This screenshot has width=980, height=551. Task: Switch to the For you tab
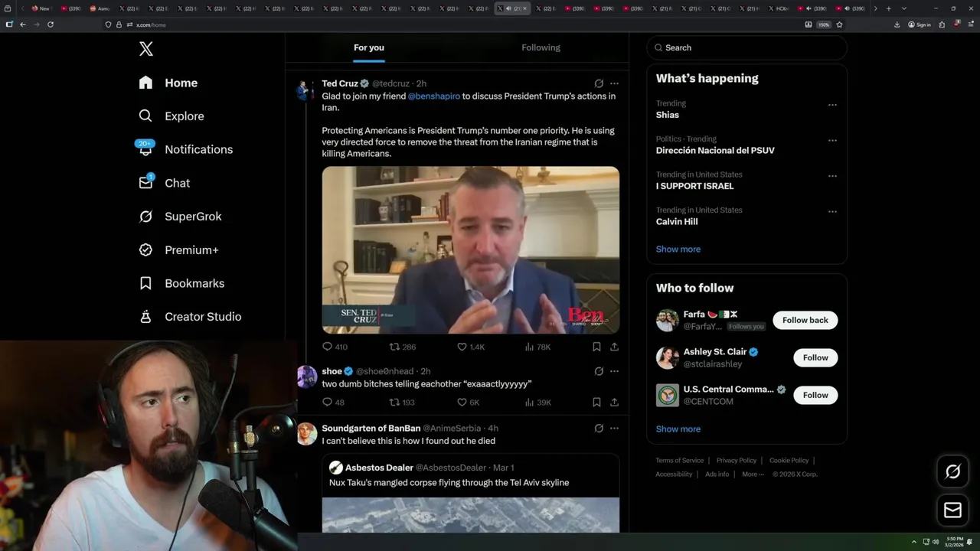click(369, 47)
